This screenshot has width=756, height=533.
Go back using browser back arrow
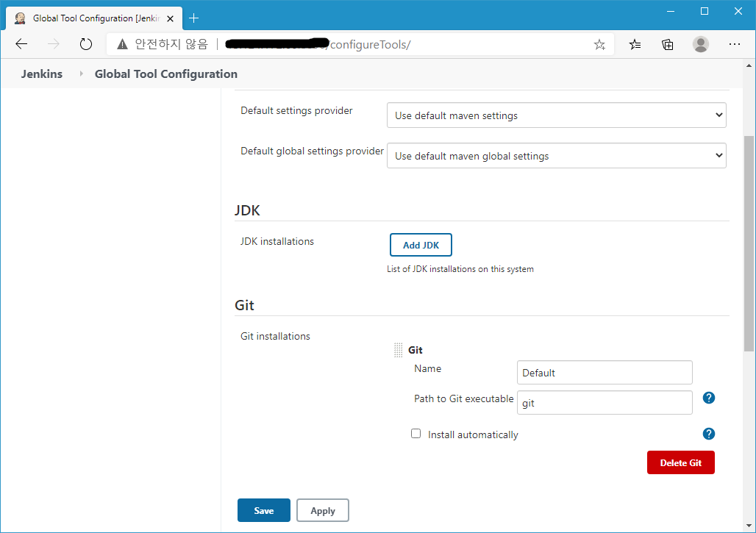21,44
